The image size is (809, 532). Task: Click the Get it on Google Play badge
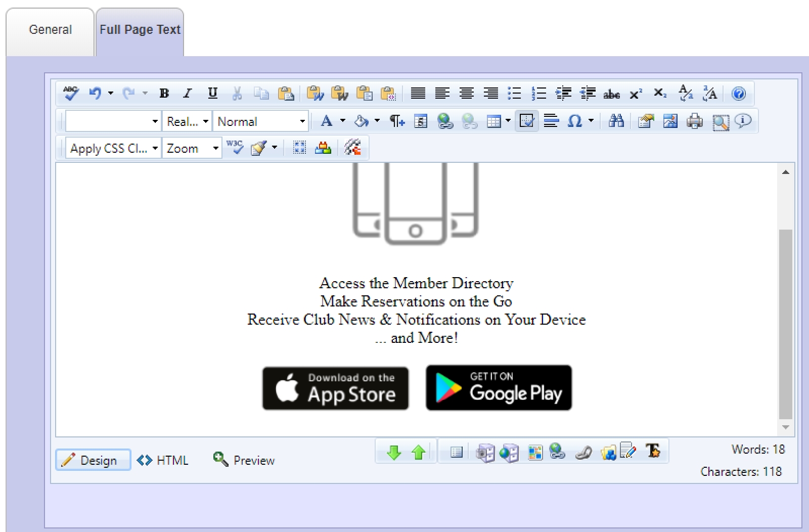[499, 388]
